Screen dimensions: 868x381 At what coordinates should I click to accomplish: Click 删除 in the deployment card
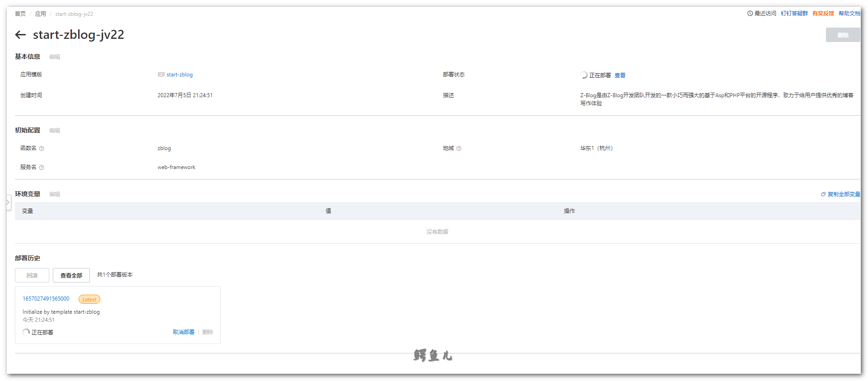tap(208, 332)
